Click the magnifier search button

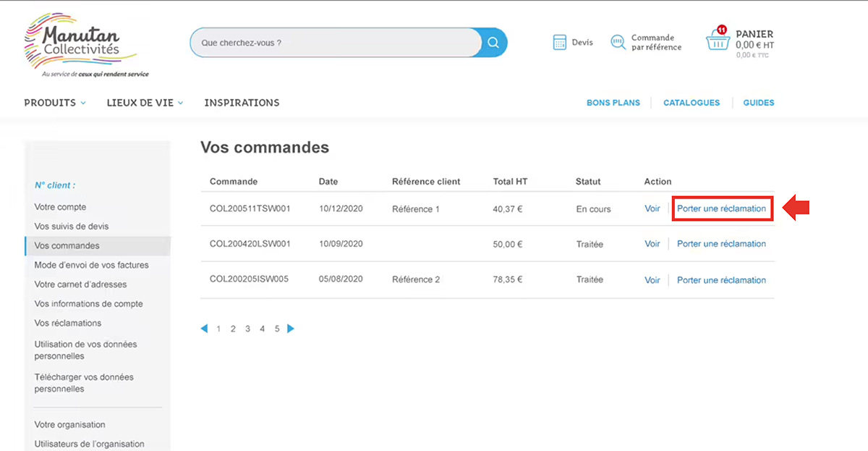coord(493,43)
